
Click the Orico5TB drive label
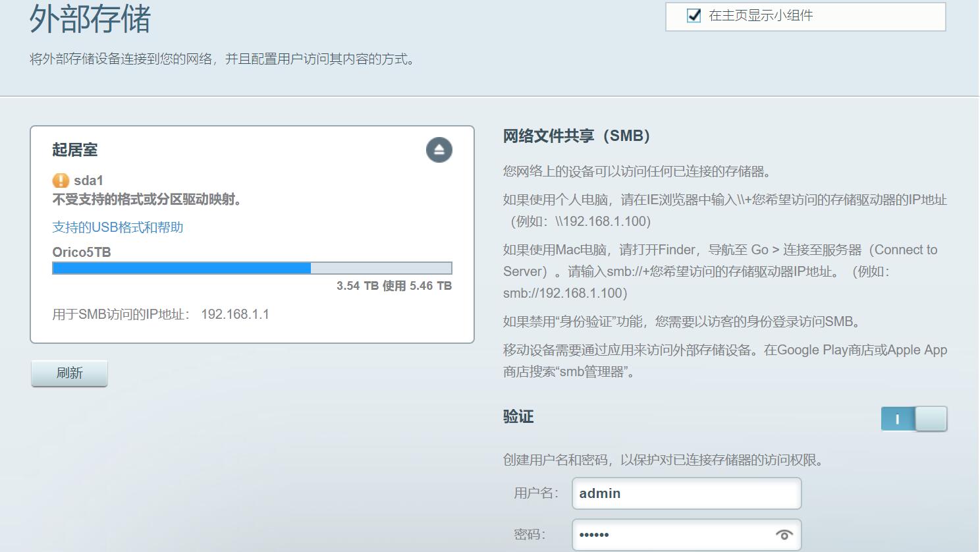[x=82, y=252]
